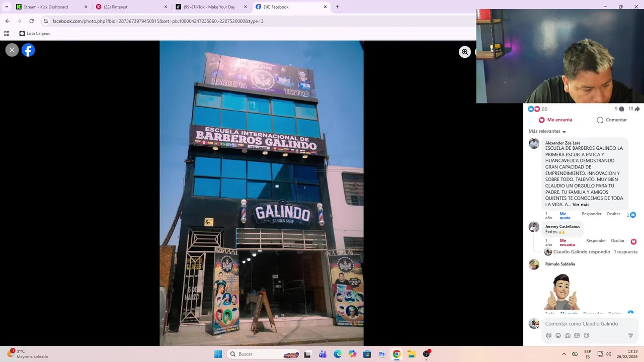Image resolution: width=644 pixels, height=362 pixels.
Task: Click the taskbar Buscar search box
Action: coord(264,354)
